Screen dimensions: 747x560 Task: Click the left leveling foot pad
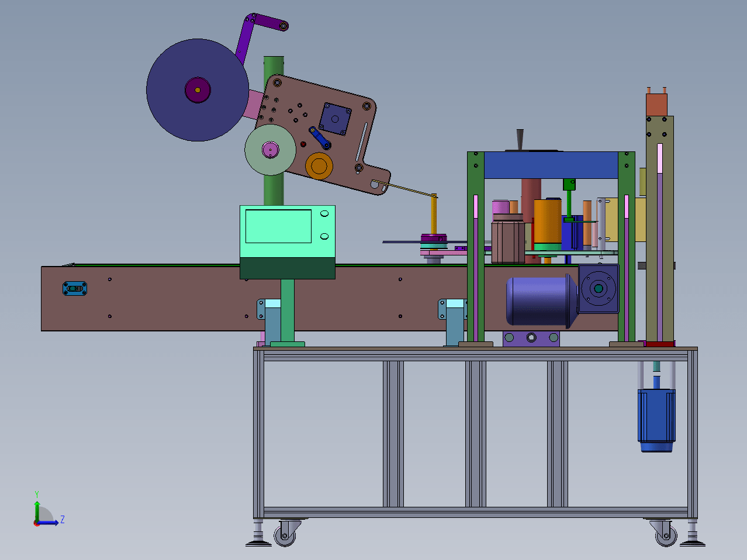point(258,544)
